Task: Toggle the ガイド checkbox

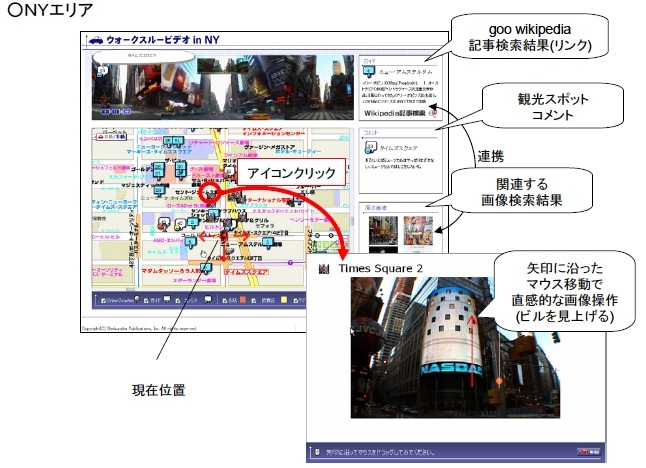Action: [146, 301]
